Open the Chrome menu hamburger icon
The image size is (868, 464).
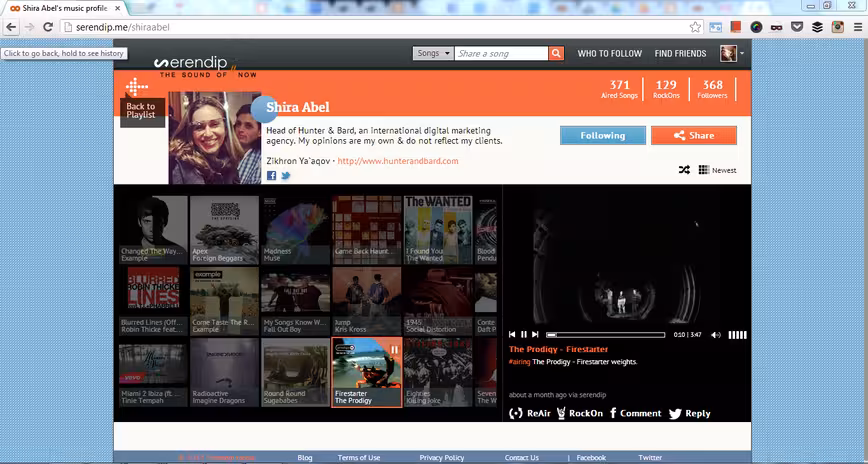tap(857, 27)
